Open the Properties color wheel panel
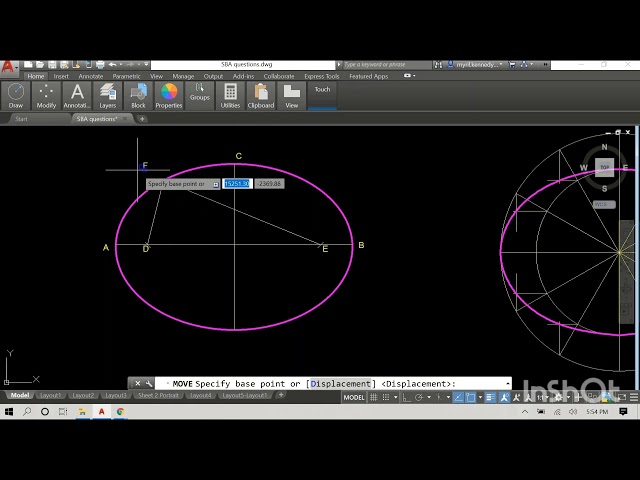640x480 pixels. [x=169, y=96]
